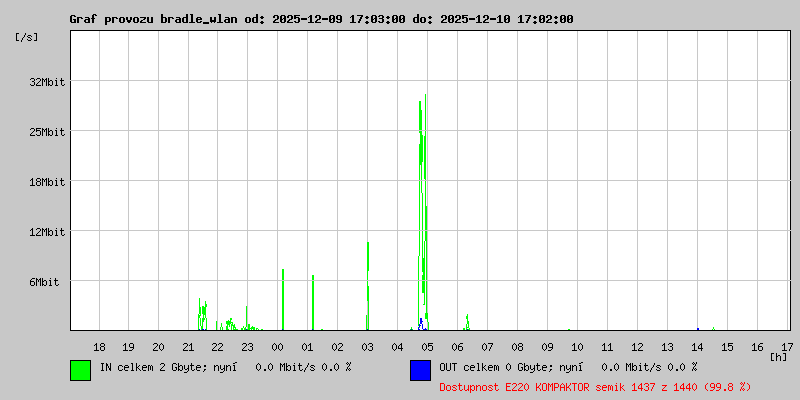
Task: Click the 6Mbit y-axis label
Action: point(44,282)
